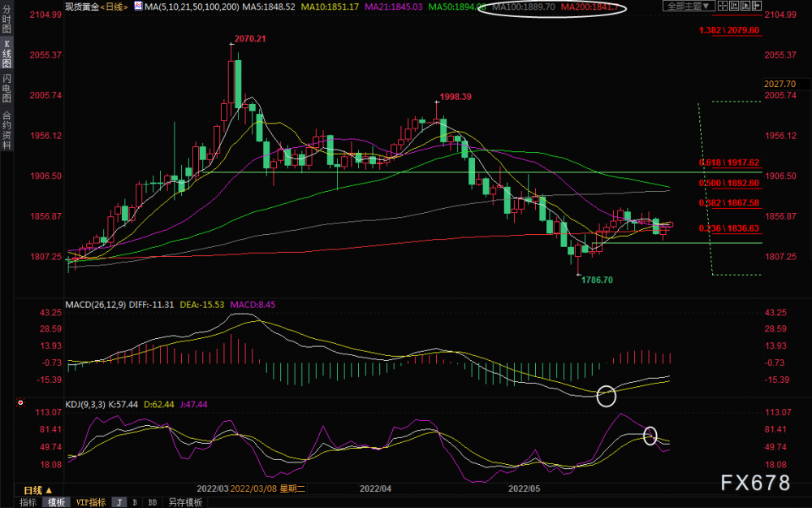Screen dimensions: 812x508
Task: Select the 模板 bottom tab
Action: [57, 502]
